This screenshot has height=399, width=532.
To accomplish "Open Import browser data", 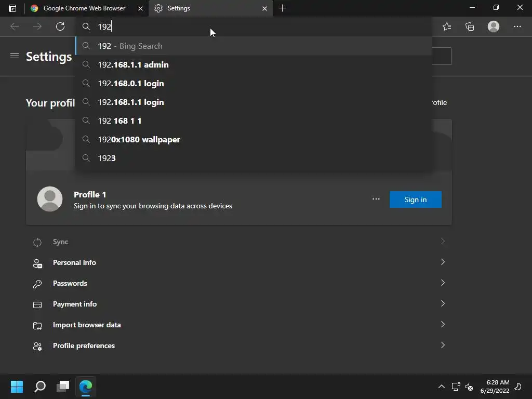I will [239, 325].
